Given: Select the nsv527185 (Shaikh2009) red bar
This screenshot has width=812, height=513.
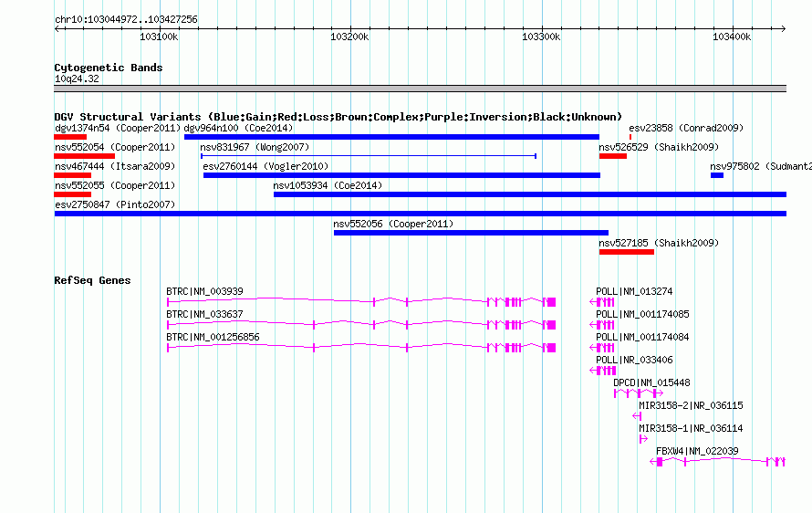Looking at the screenshot, I should (627, 252).
